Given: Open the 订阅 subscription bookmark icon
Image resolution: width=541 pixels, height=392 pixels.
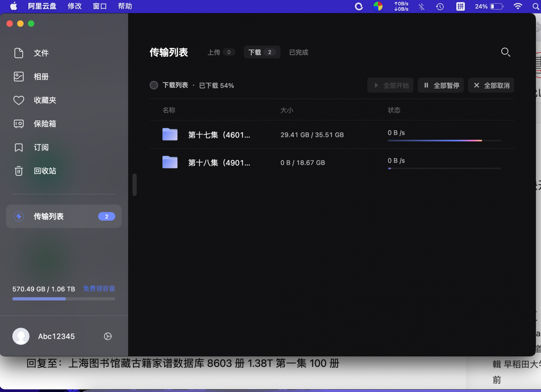Looking at the screenshot, I should (x=19, y=147).
